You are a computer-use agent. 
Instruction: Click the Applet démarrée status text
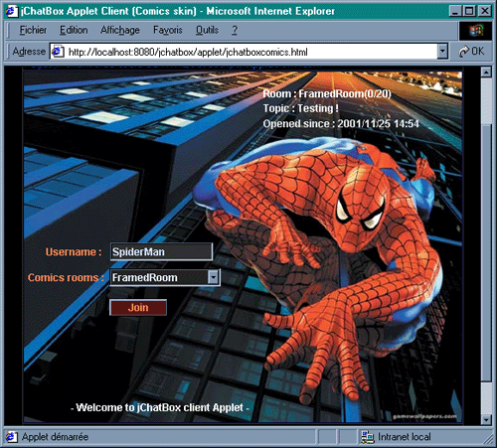56,437
